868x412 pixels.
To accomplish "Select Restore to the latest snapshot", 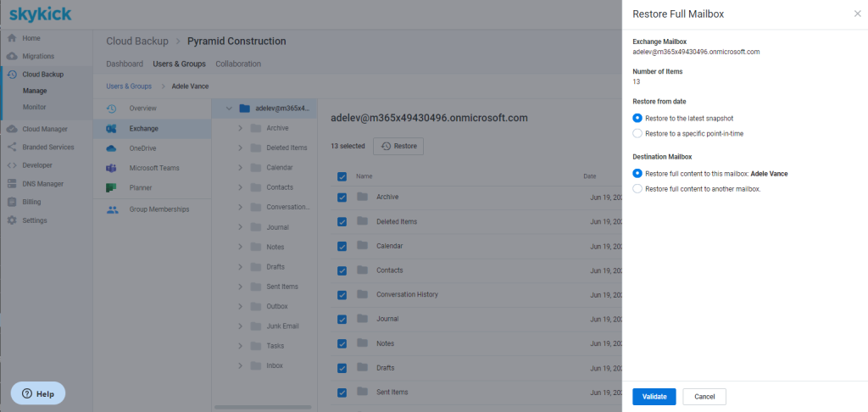I will click(x=637, y=118).
